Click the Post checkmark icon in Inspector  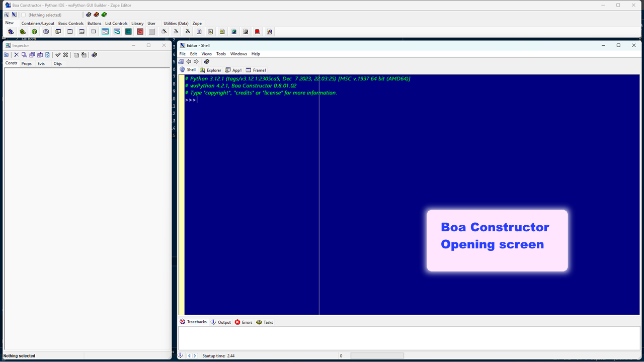coord(58,55)
